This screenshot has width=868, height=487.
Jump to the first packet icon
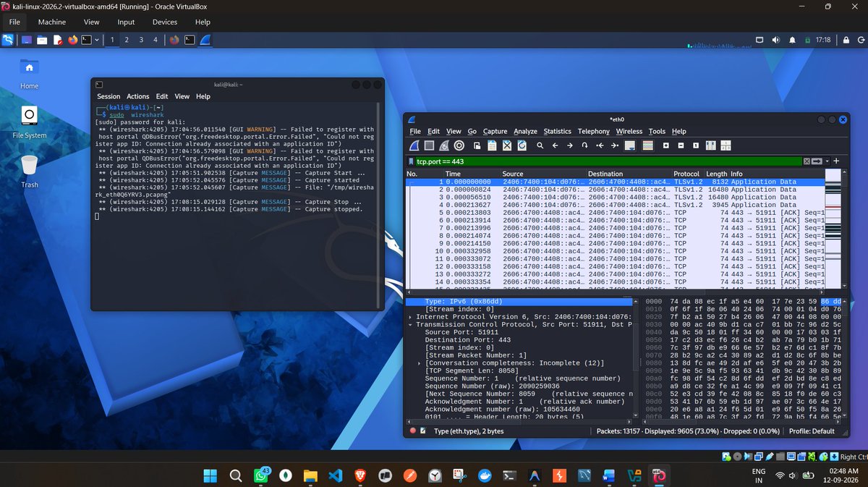coord(600,145)
